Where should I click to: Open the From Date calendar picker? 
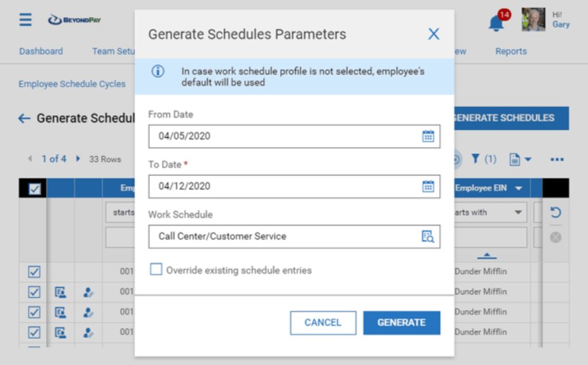click(x=428, y=137)
